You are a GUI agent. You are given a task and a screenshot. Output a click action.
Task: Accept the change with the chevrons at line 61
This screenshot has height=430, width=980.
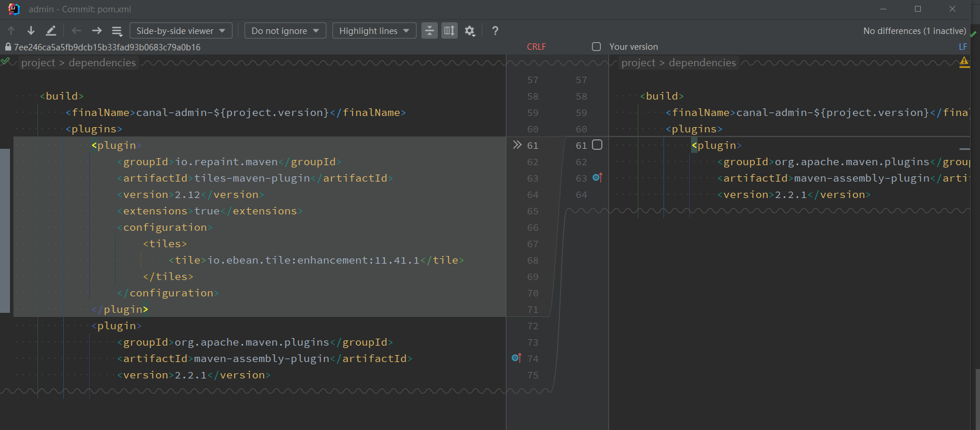(517, 145)
